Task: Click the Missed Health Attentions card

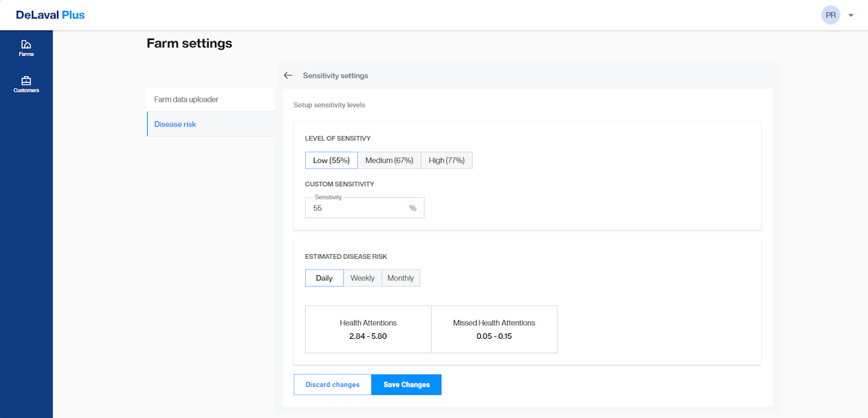Action: point(494,329)
